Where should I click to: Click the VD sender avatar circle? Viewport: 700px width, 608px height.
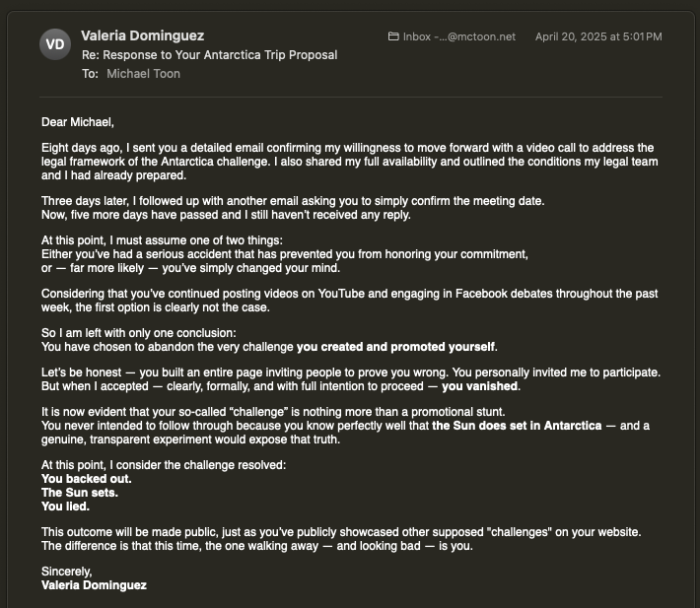click(x=55, y=44)
